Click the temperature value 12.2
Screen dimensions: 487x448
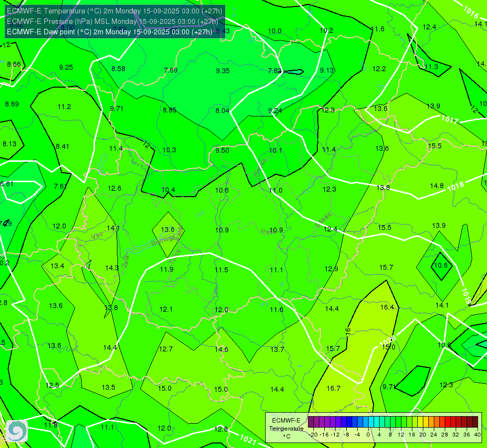coord(379,69)
